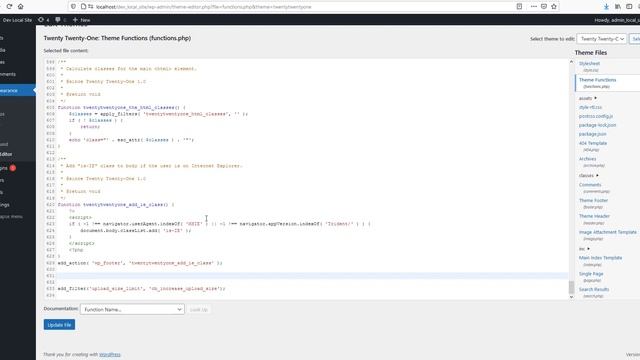Open package-lock.json in Theme Files
The height and width of the screenshot is (360, 640).
pos(597,125)
